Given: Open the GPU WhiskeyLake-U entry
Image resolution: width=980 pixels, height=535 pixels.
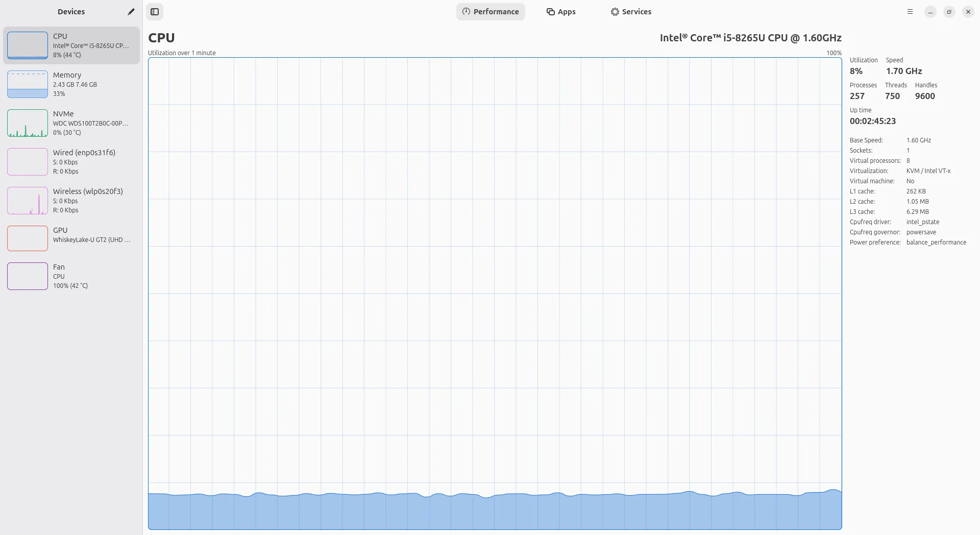Looking at the screenshot, I should (71, 237).
